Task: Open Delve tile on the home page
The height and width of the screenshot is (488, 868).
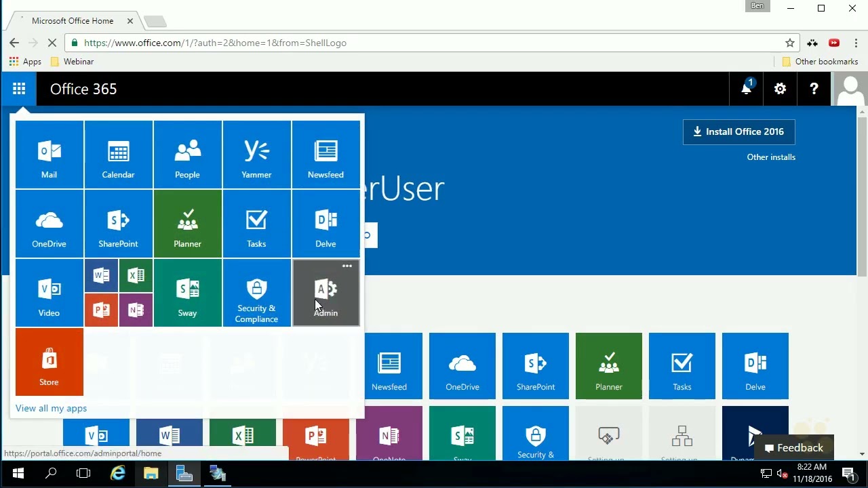Action: (x=755, y=366)
